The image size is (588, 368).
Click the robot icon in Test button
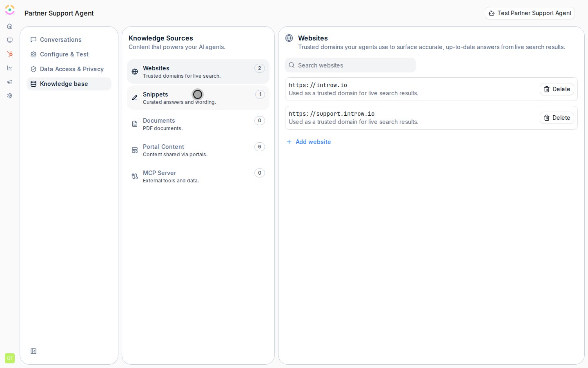click(492, 13)
